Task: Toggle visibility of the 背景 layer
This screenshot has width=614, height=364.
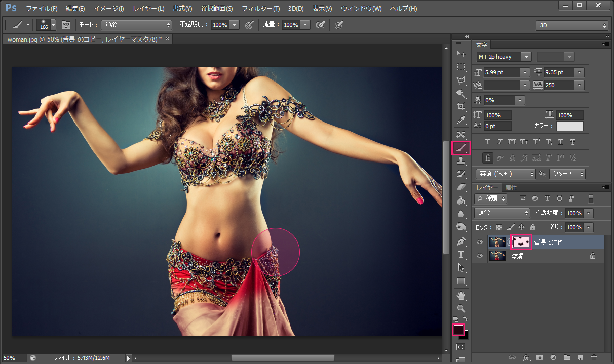Action: pyautogui.click(x=480, y=256)
